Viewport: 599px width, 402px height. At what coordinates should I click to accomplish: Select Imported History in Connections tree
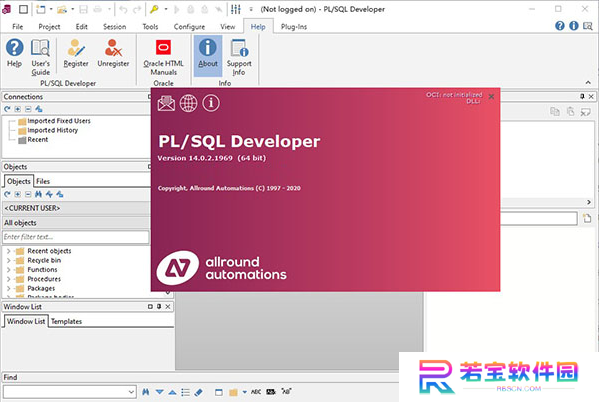coord(52,130)
